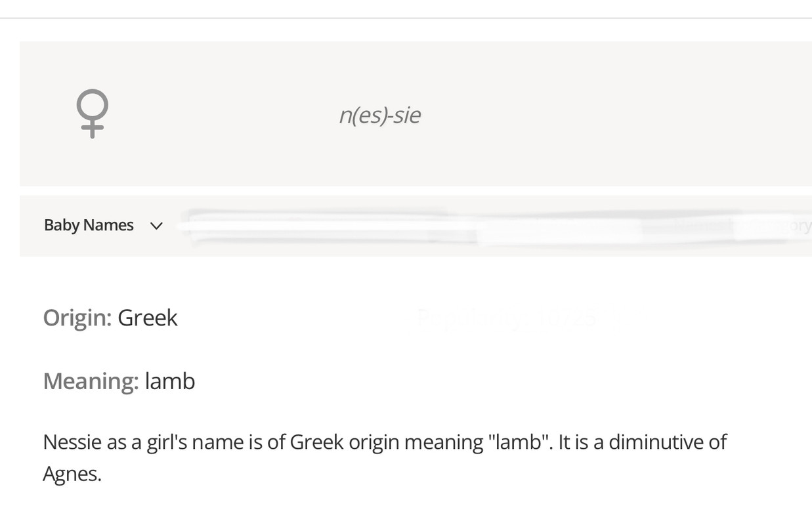Click the phrase "girl's name" in description
The image size is (812, 525).
click(195, 442)
